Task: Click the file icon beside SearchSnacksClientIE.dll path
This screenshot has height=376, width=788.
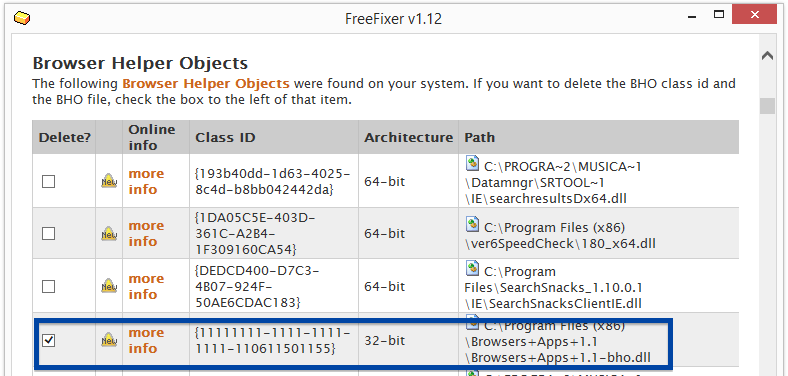Action: 472,269
